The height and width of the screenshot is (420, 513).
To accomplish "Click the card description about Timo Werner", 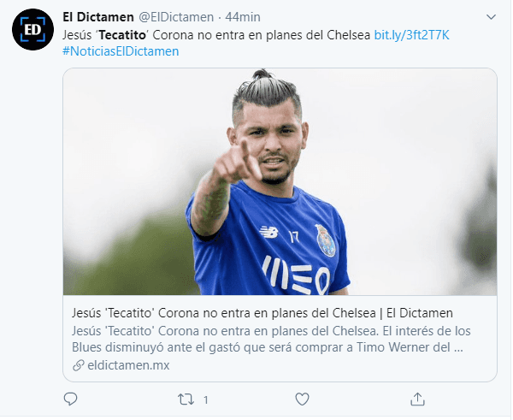I will coord(271,339).
